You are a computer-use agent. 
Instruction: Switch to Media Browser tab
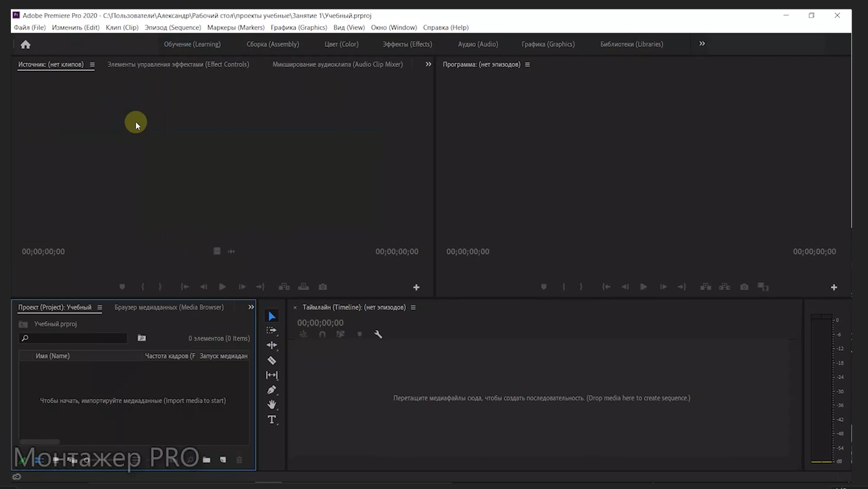tap(169, 307)
